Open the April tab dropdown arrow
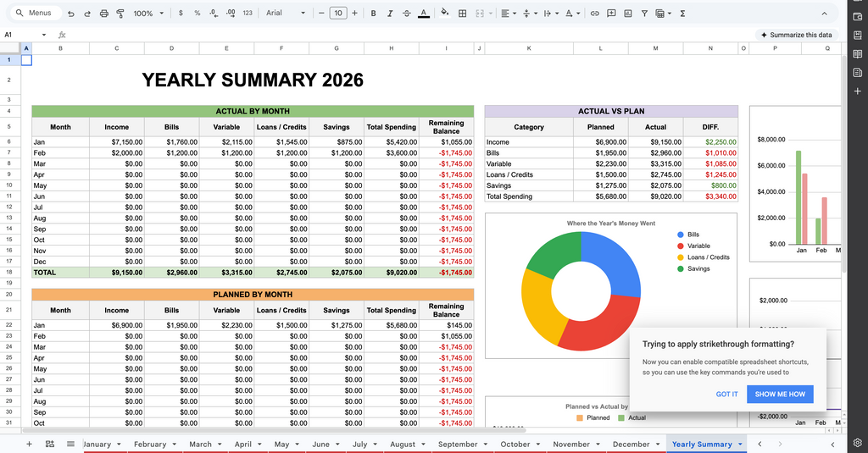 pyautogui.click(x=259, y=445)
